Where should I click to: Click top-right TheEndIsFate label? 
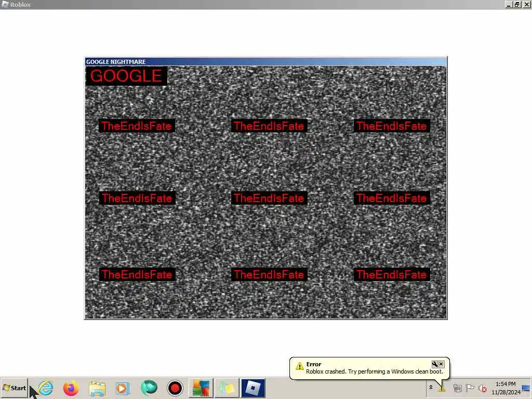(392, 126)
